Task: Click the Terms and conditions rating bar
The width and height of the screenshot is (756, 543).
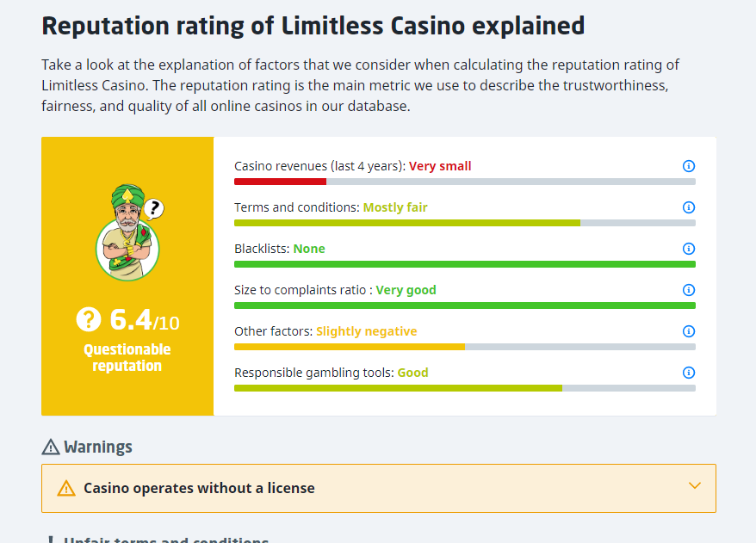Action: click(406, 223)
